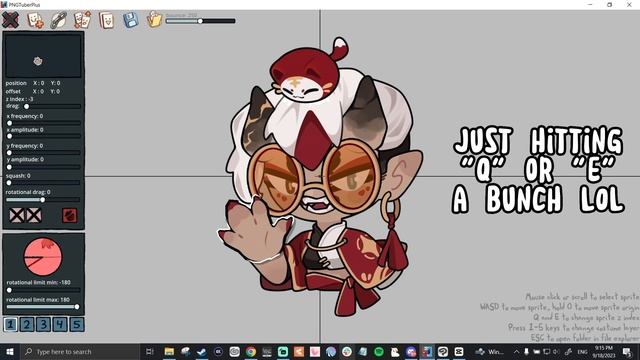The height and width of the screenshot is (360, 640).
Task: Click the black X exit-edit icon
Action: [x=11, y=20]
